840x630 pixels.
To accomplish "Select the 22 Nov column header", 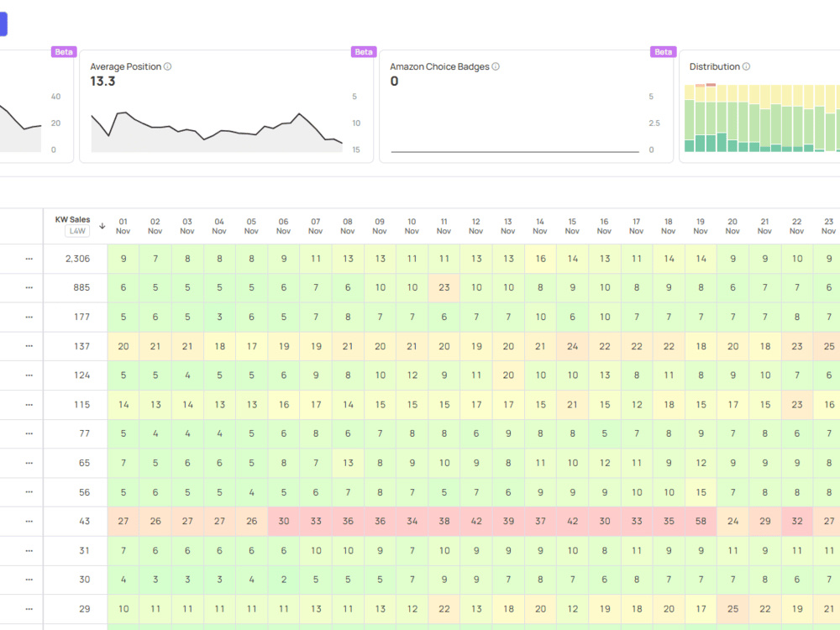I will (x=796, y=226).
